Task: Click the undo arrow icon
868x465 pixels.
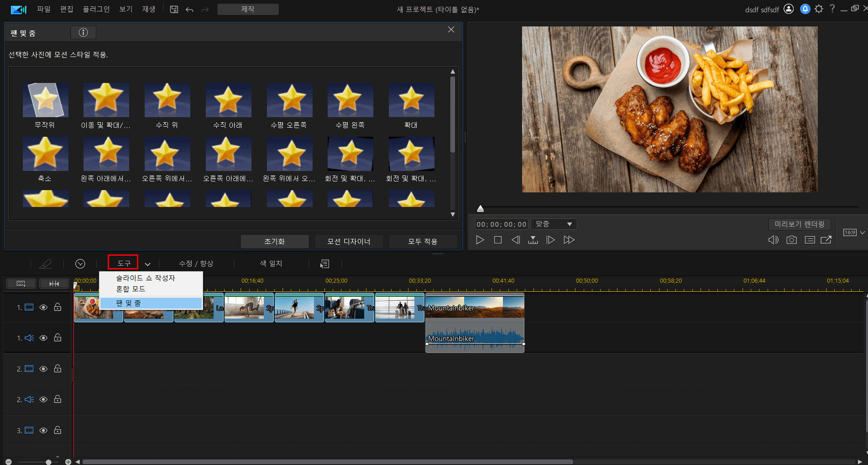Action: click(189, 10)
